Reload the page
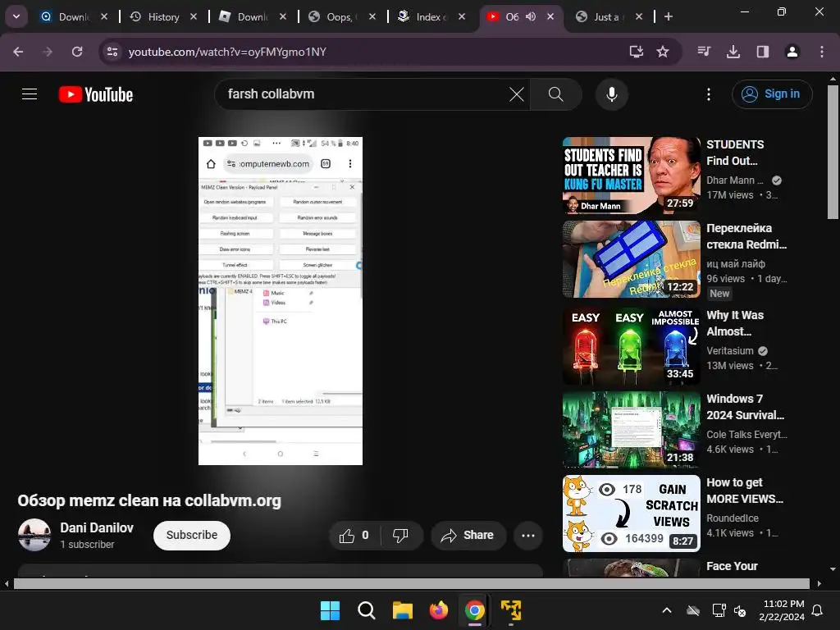 click(77, 52)
